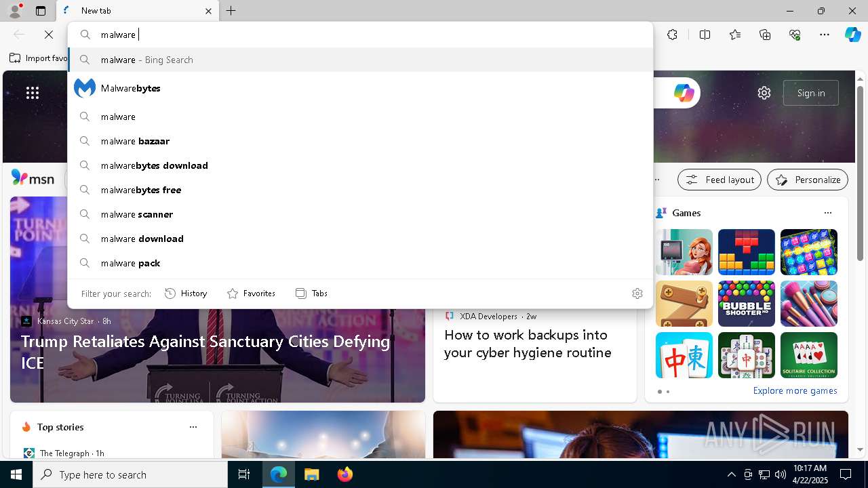
Task: Filter search by Favorites
Action: pos(251,293)
